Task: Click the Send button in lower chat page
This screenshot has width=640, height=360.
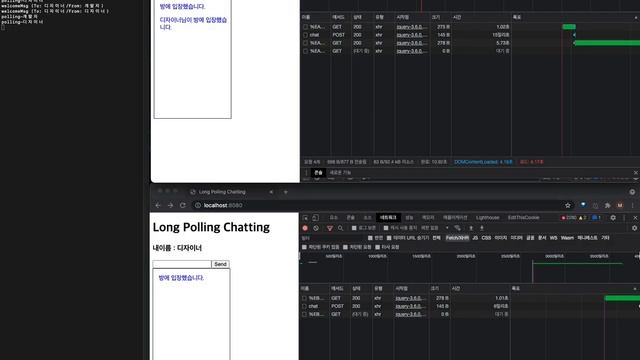Action: [x=220, y=264]
